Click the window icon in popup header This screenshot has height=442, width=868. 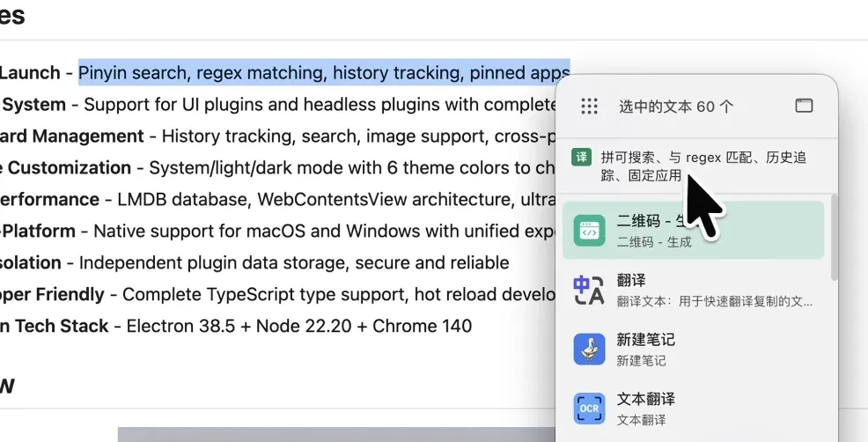click(x=803, y=106)
